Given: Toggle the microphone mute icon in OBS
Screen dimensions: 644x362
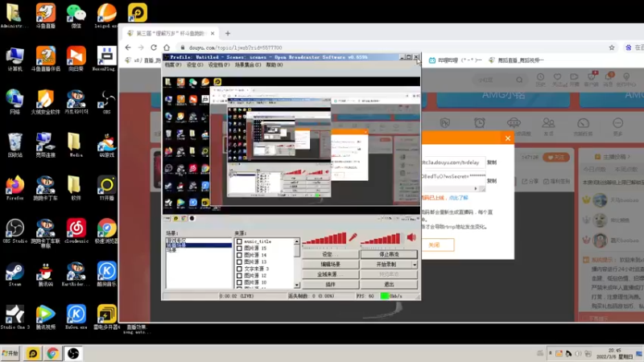Looking at the screenshot, I should click(x=353, y=237).
